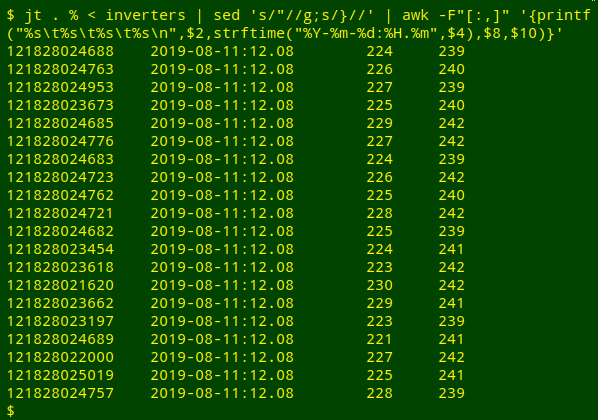The height and width of the screenshot is (420, 598).
Task: Select serial number 121828024763
Action: tap(60, 69)
